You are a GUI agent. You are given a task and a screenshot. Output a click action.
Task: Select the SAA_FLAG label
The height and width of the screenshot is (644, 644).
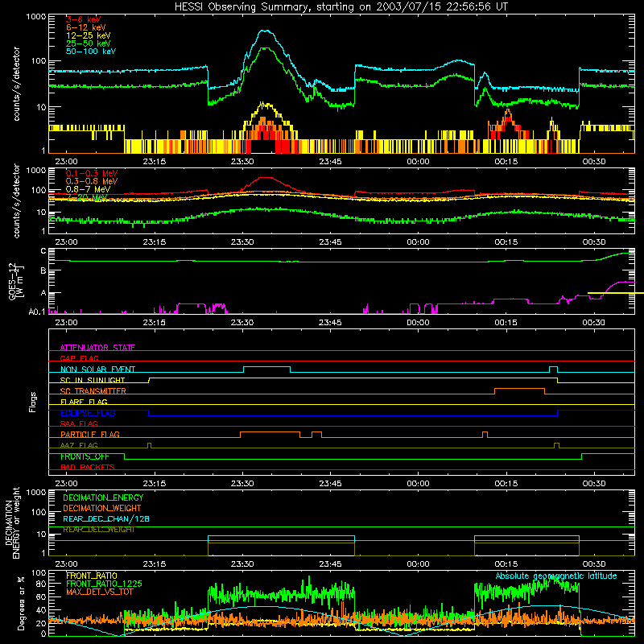[x=79, y=423]
